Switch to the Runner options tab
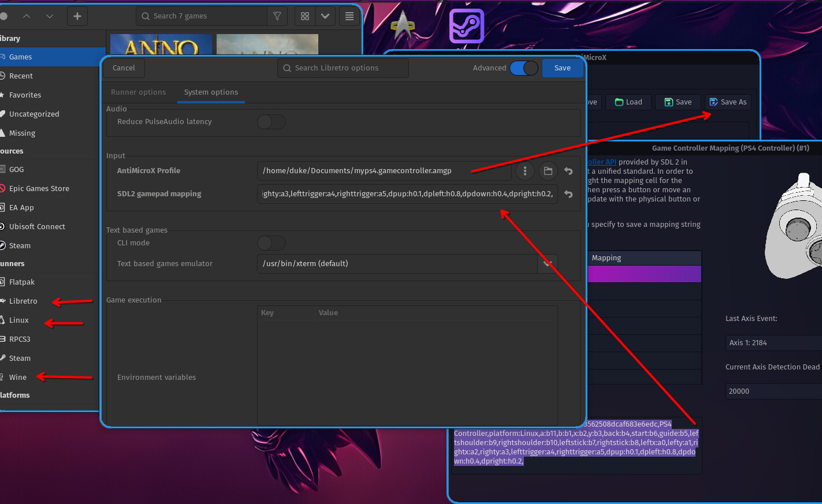The image size is (822, 504). point(138,92)
